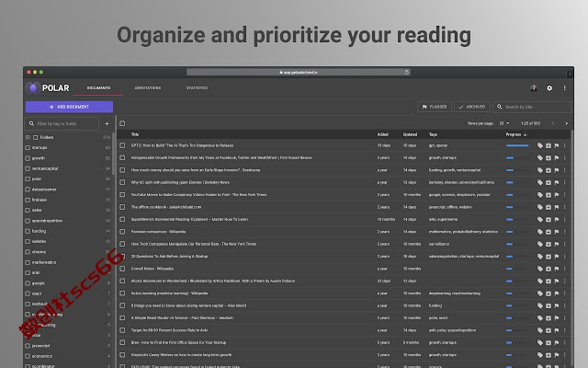
Task: Flag 'The offline cookbook' document
Action: (x=557, y=207)
